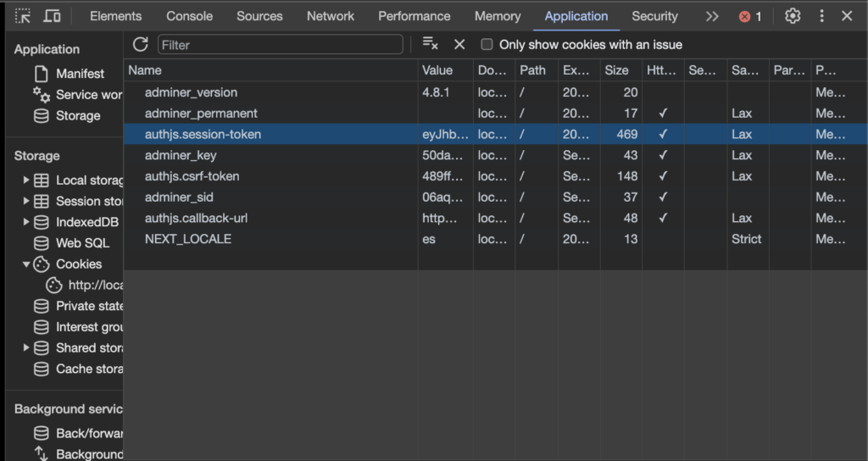Sort by the Htt… HttpOnly column header
The image size is (868, 461).
click(663, 70)
